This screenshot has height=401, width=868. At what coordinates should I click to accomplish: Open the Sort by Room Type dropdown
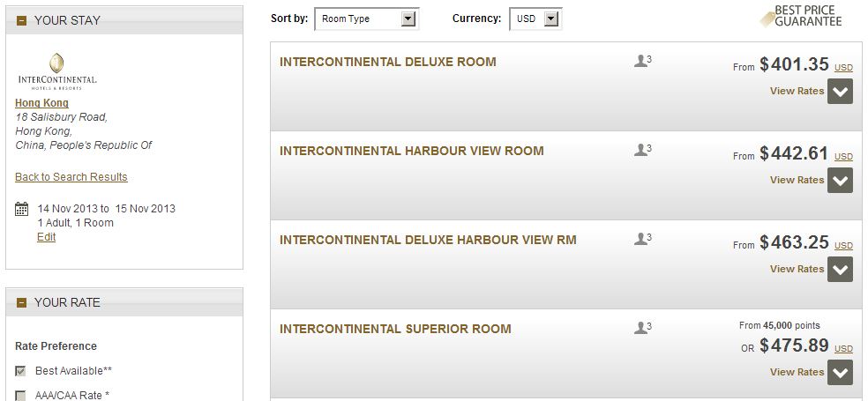366,19
